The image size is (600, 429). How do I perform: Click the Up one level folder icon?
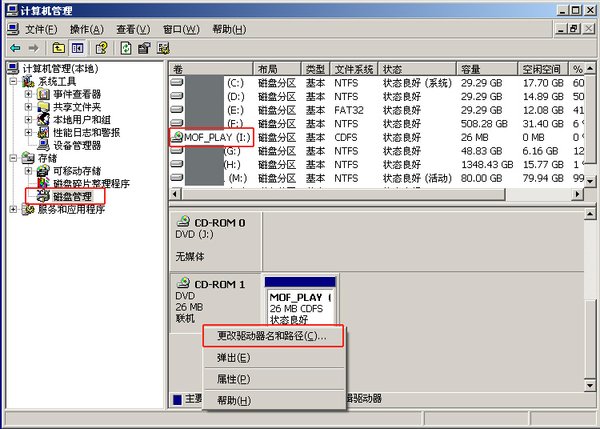pos(59,48)
